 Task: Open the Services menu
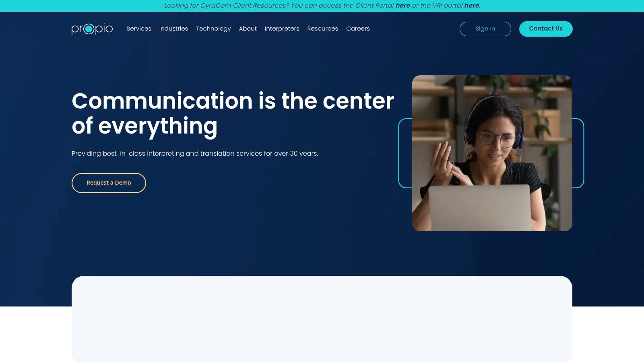[139, 29]
